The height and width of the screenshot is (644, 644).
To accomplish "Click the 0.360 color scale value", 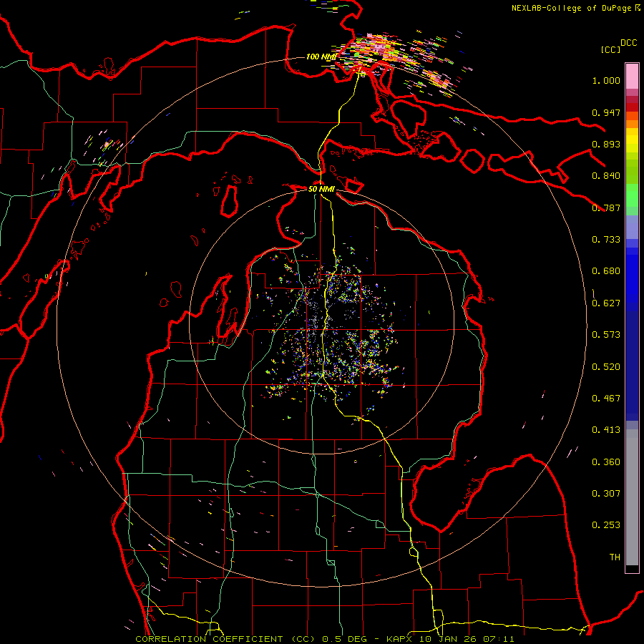I will pos(606,462).
